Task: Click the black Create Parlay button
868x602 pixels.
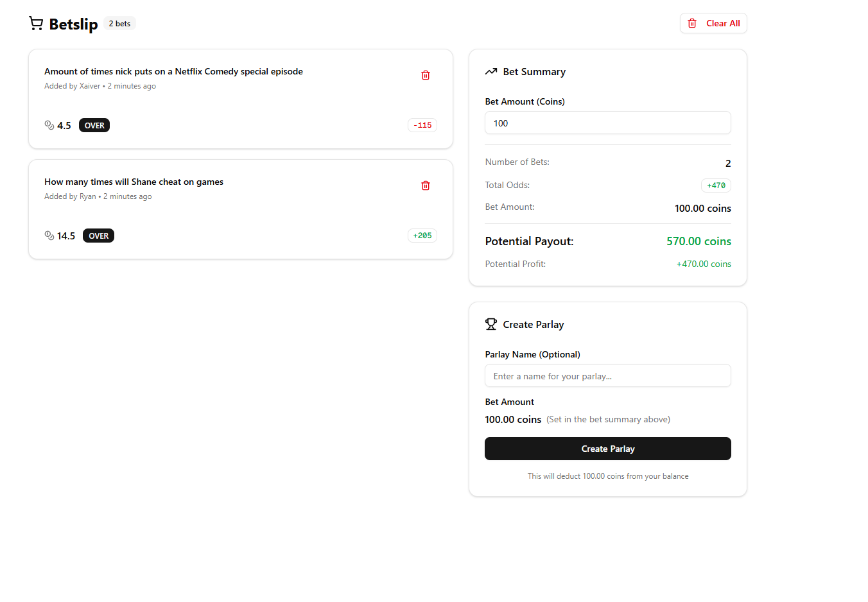Action: (607, 449)
